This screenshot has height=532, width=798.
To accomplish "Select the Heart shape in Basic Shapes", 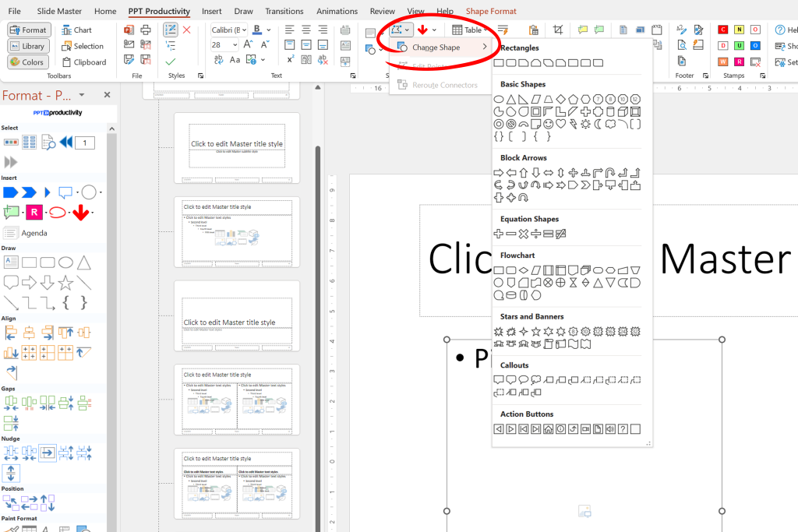I will tap(560, 124).
